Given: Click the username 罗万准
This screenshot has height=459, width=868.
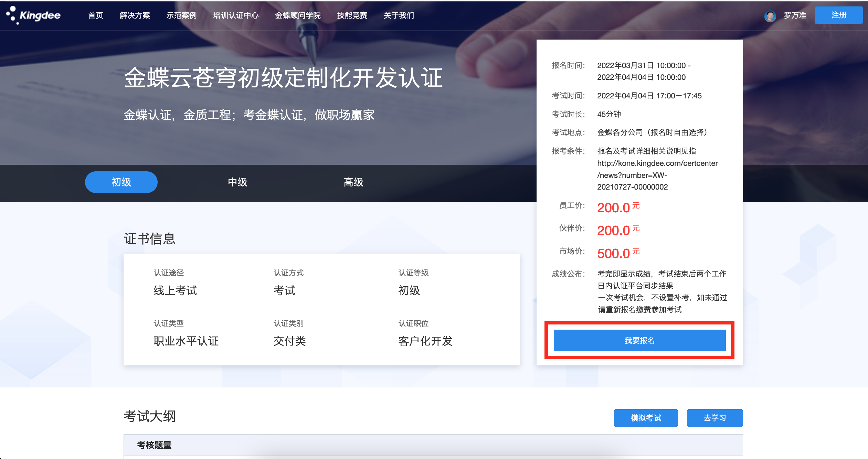Looking at the screenshot, I should [x=795, y=15].
